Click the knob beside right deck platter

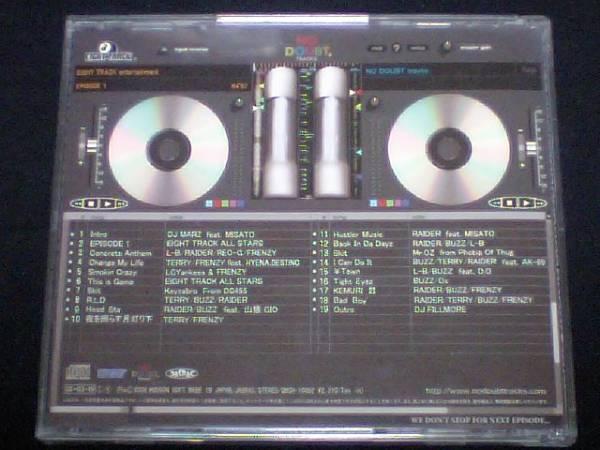373,102
